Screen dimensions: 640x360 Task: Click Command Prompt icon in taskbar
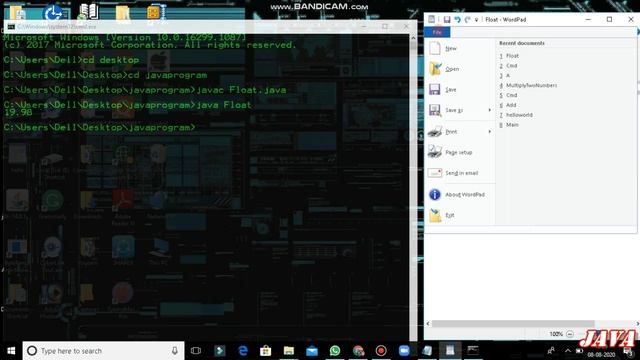click(x=473, y=351)
